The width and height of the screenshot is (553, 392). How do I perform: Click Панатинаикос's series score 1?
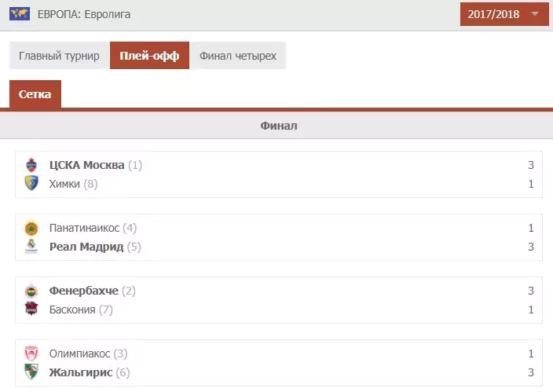[531, 228]
